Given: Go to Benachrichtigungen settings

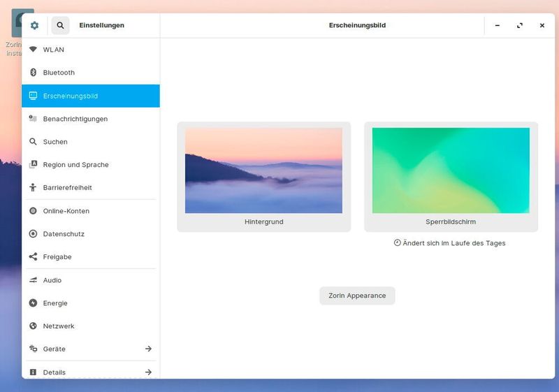Looking at the screenshot, I should (x=91, y=119).
